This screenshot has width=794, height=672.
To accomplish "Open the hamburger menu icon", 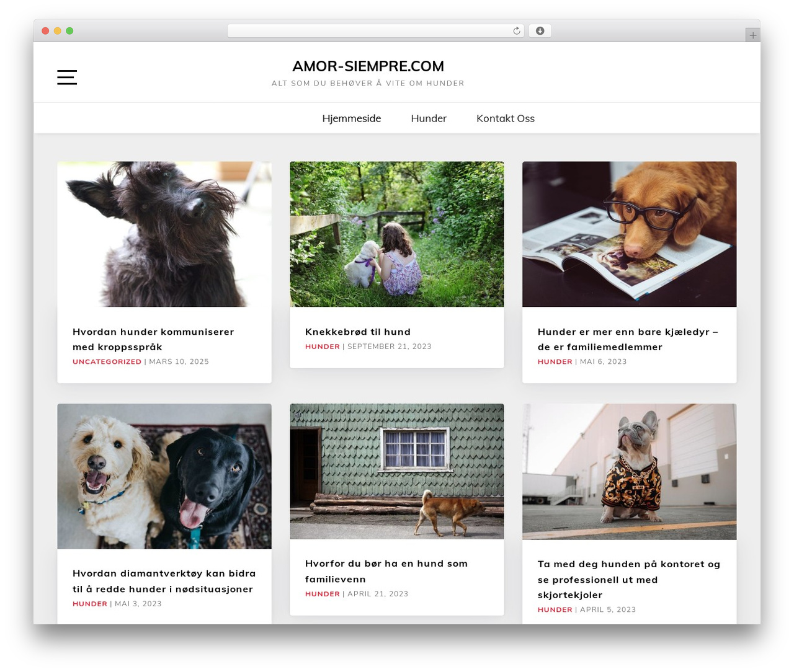I will point(67,77).
